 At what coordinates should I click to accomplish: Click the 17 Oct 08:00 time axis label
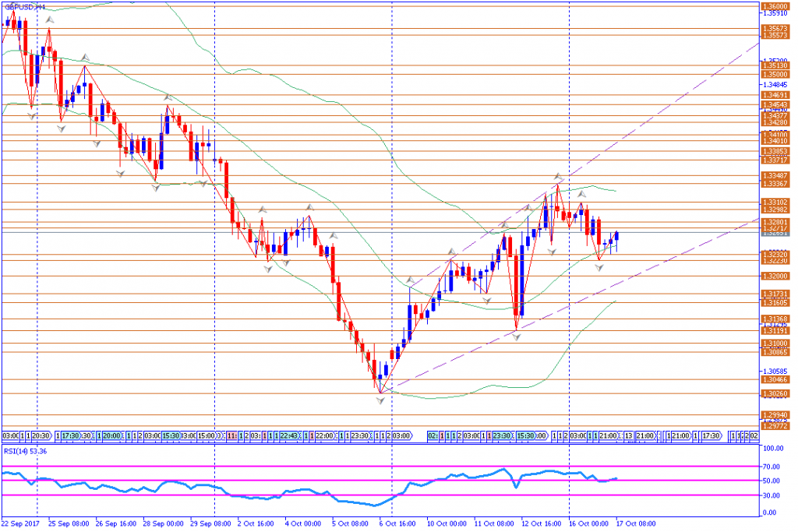click(x=635, y=523)
